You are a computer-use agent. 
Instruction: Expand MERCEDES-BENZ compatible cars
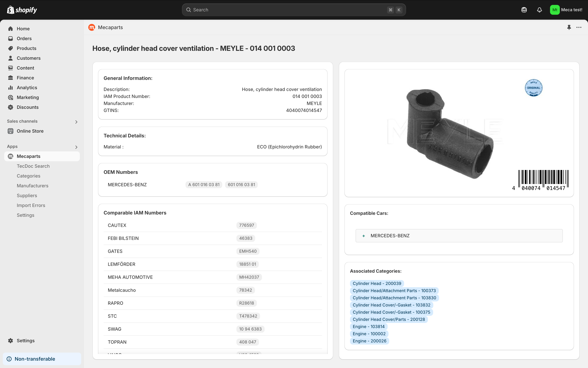pos(459,236)
